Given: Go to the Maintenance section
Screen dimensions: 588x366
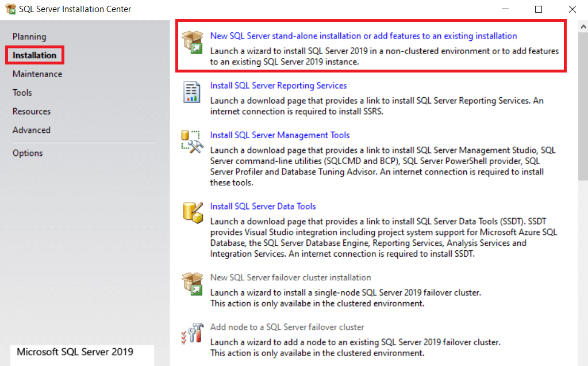Looking at the screenshot, I should pos(37,74).
